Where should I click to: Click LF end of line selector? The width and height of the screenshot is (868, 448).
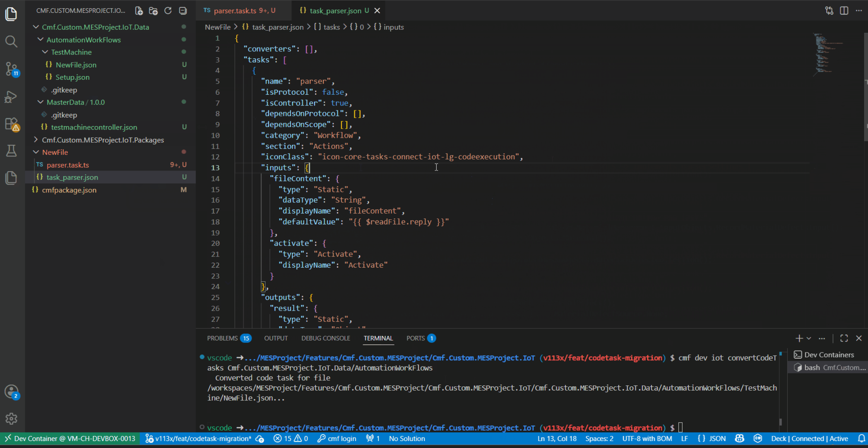coord(685,438)
